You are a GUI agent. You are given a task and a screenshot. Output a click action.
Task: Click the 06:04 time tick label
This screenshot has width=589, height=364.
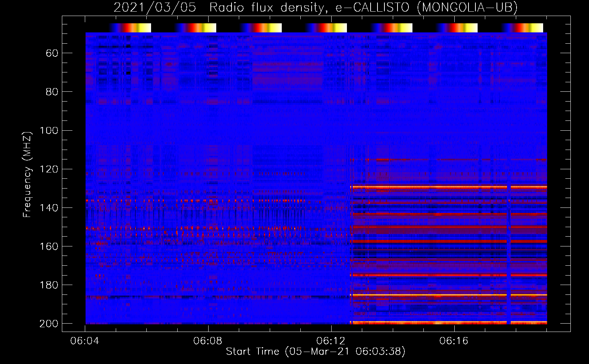tap(85, 341)
